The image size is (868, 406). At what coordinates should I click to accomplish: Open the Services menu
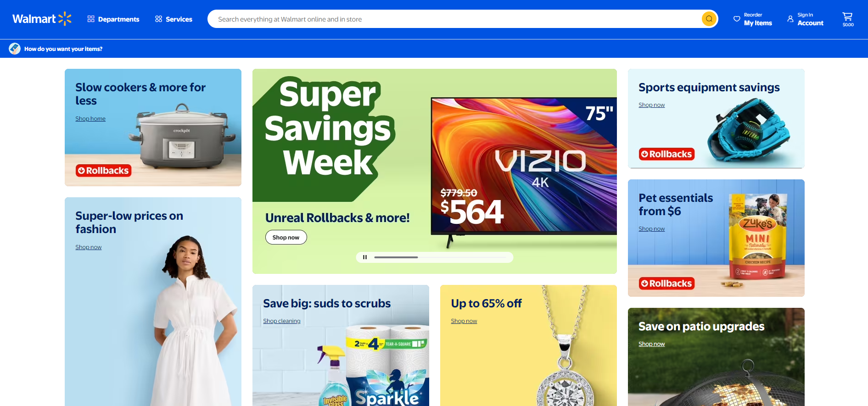[x=174, y=19]
